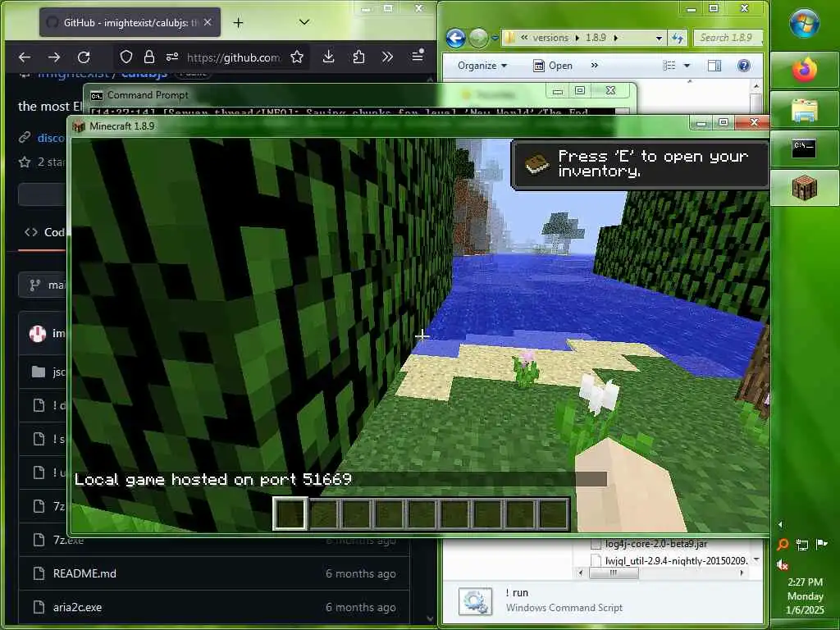Expand the arrow after 1.8.9 in address bar
Image resolution: width=840 pixels, height=630 pixels.
click(x=615, y=38)
